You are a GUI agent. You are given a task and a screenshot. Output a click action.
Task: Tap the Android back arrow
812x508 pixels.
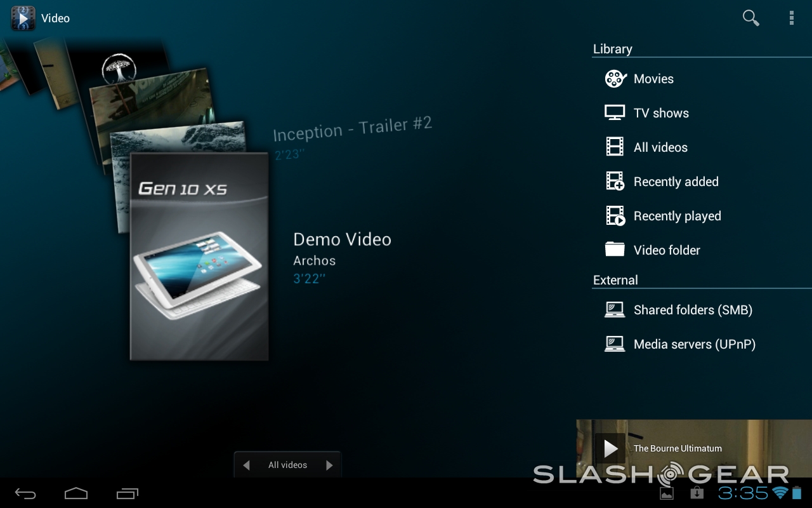25,493
